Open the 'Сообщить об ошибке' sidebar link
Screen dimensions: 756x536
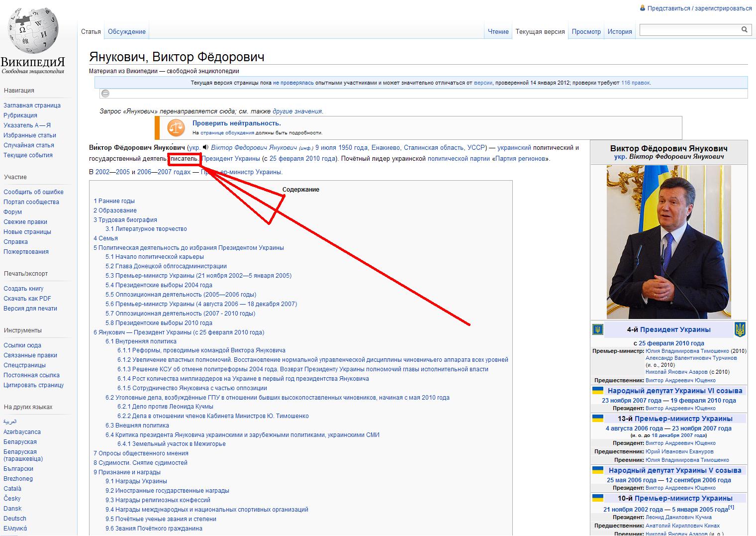(33, 192)
